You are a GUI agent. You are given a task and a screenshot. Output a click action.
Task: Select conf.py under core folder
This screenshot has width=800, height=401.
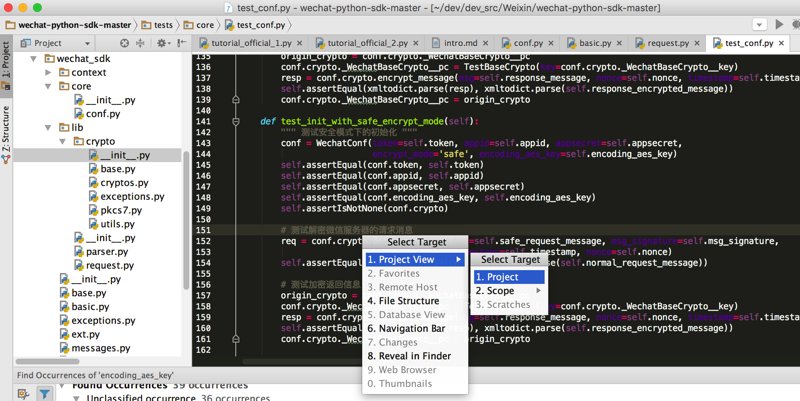(97, 114)
